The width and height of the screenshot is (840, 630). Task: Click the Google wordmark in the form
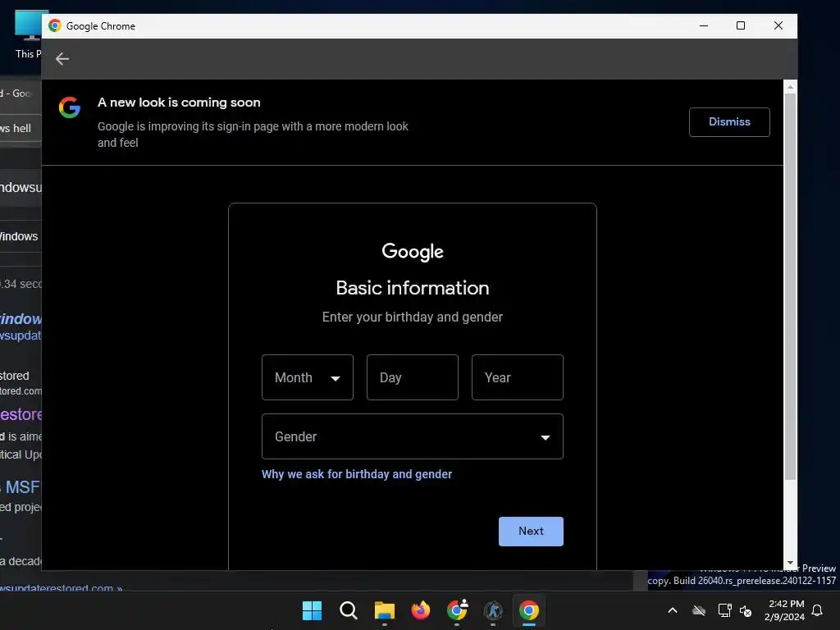[x=412, y=251]
